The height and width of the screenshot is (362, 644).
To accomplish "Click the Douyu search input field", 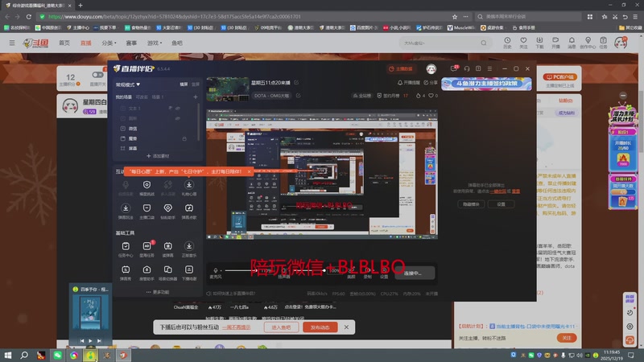I will (440, 43).
